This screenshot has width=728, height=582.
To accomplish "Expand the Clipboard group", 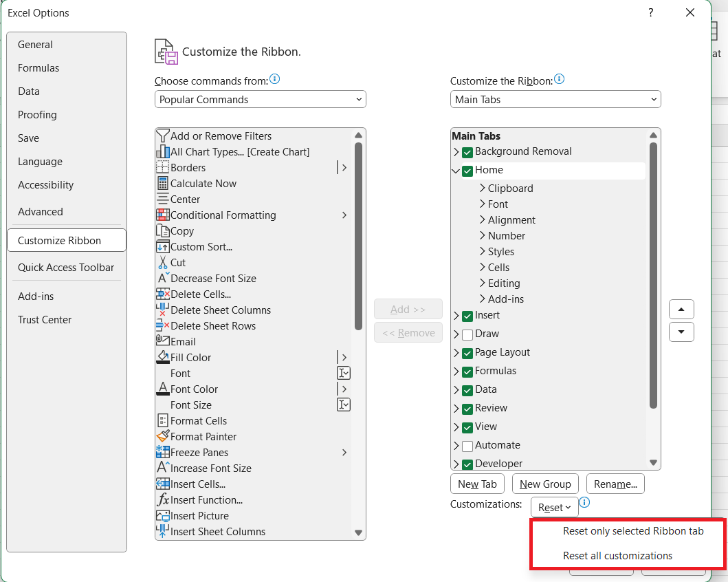I will point(483,188).
